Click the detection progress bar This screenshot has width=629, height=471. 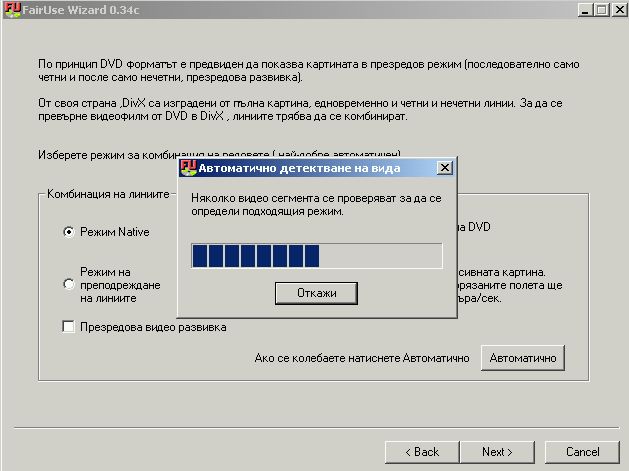[x=317, y=256]
